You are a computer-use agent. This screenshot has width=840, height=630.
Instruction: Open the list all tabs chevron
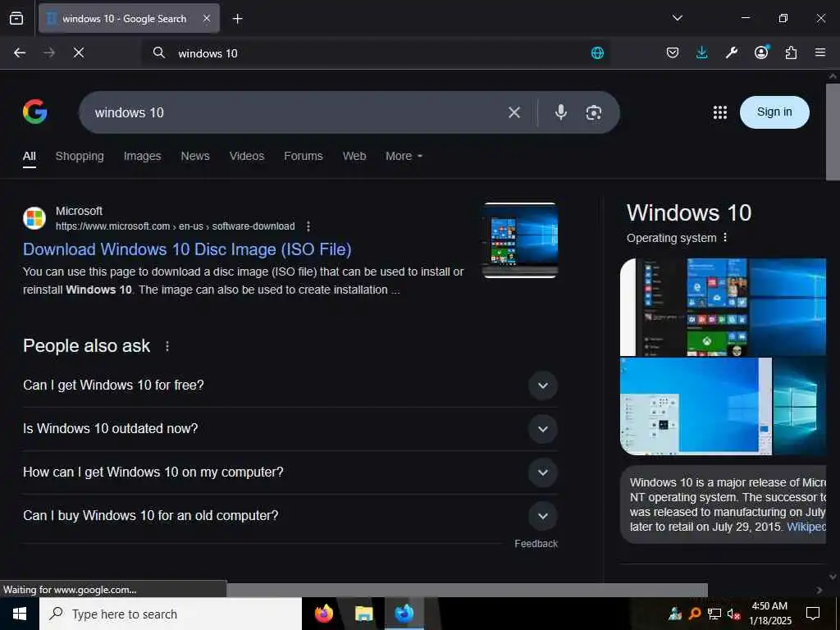click(677, 18)
